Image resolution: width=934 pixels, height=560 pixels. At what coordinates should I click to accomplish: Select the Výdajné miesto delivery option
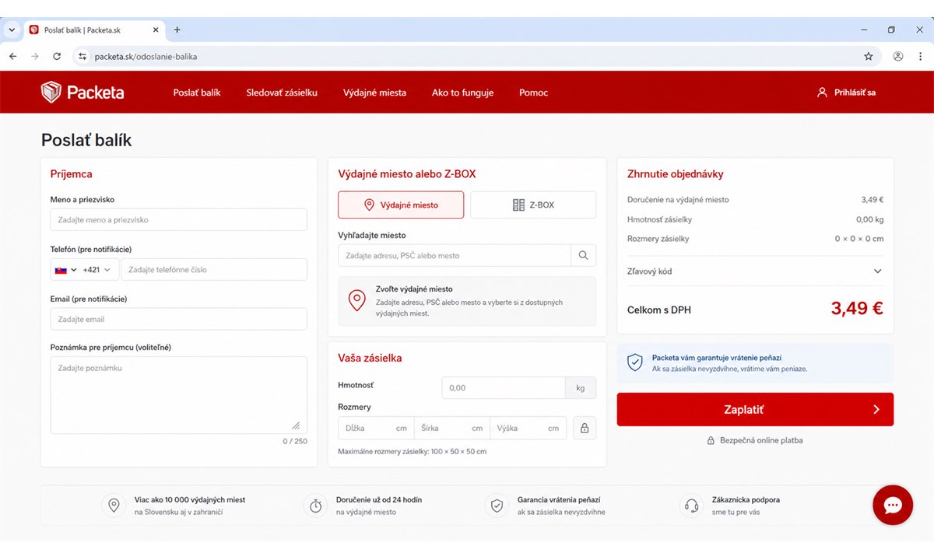(401, 205)
